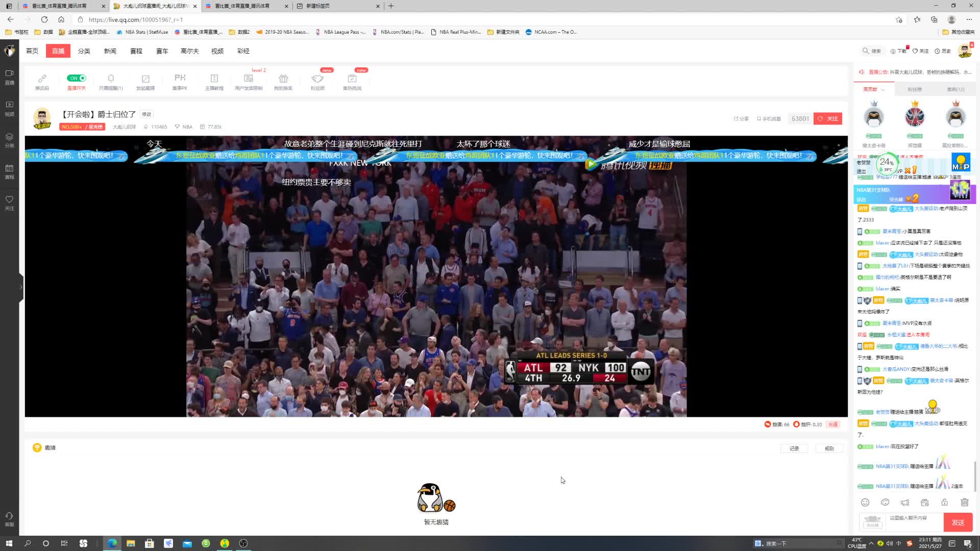The height and width of the screenshot is (551, 980).
Task: Click the 我的抽奖 gift icon
Action: (x=283, y=79)
